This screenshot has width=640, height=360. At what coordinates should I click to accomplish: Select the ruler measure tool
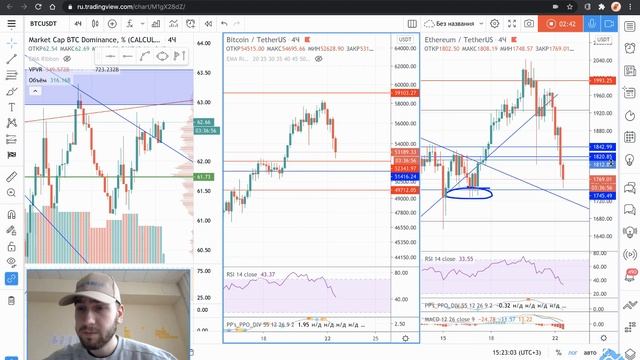[11, 176]
